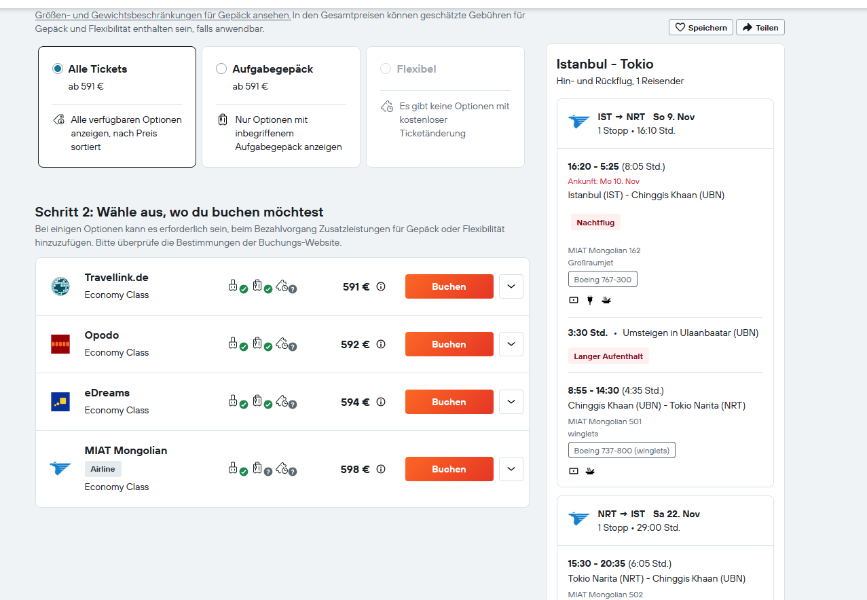
Task: Click MIAT Mongolian carry-on bag icon
Action: (238, 468)
